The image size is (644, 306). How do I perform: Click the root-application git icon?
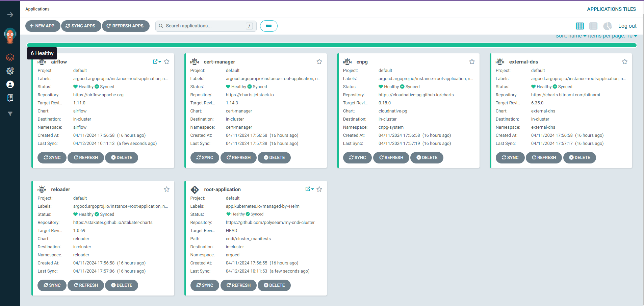click(195, 189)
